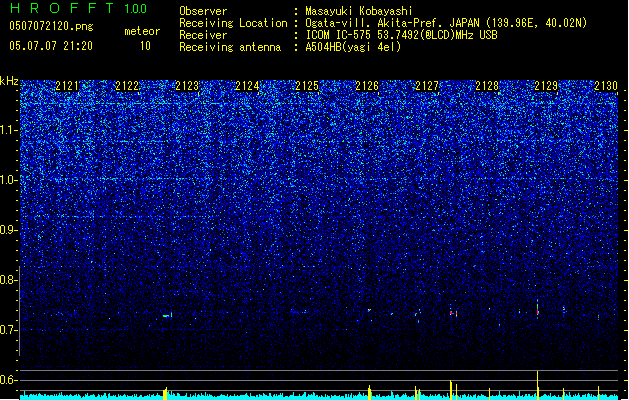Click the 2124 time axis marker

(x=247, y=86)
